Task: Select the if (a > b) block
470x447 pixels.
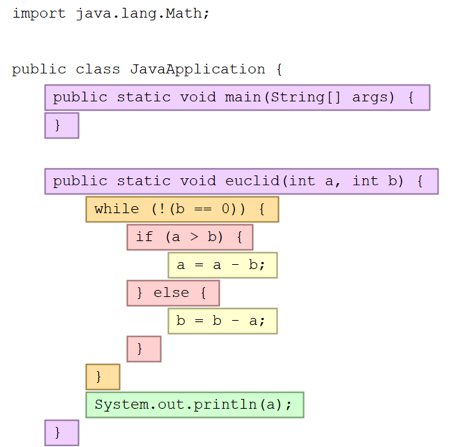Action: (x=190, y=237)
